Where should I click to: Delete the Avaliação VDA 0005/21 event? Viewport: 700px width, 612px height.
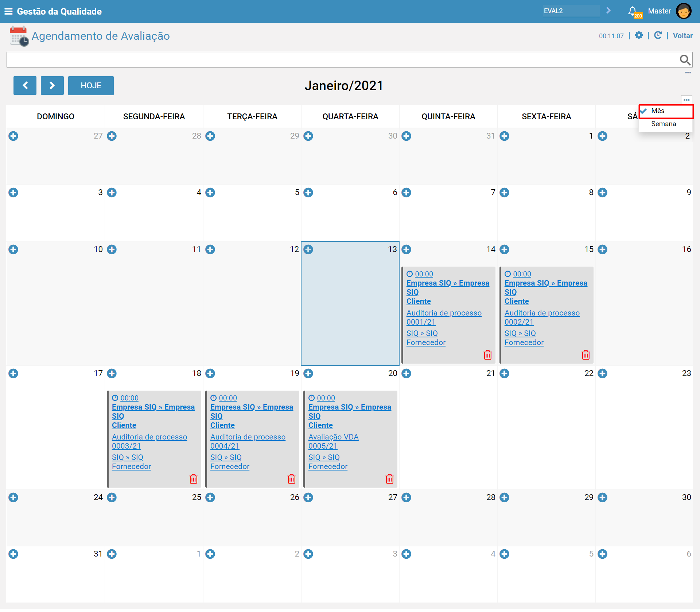(390, 479)
